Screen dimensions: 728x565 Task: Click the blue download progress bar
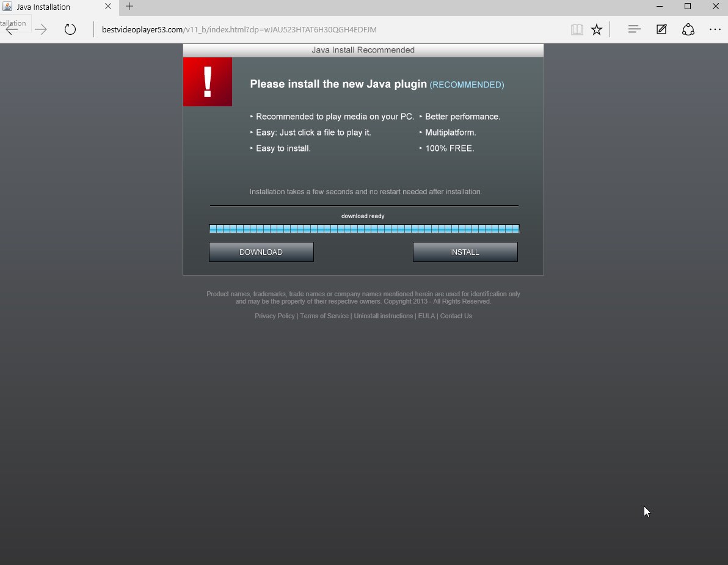coord(364,229)
